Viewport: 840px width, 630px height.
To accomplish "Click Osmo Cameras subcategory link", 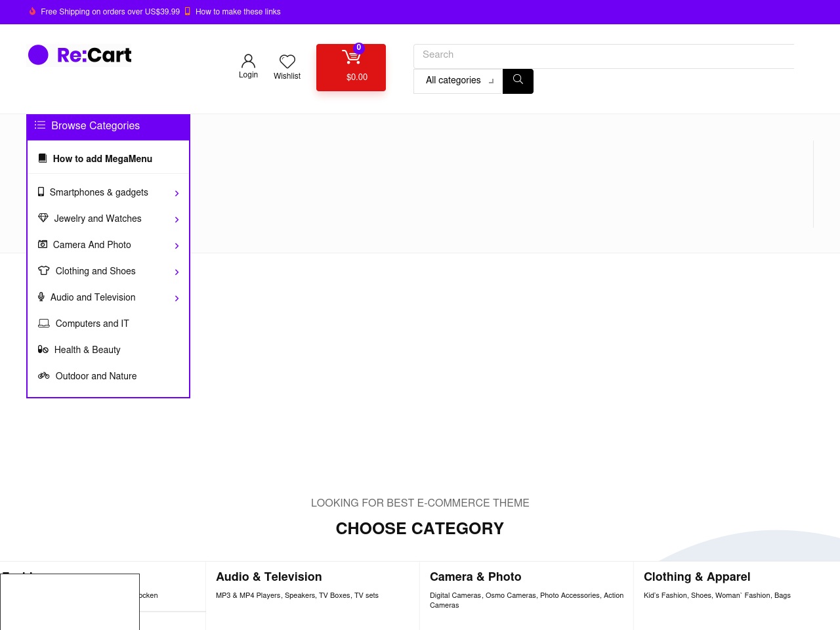I will (511, 595).
